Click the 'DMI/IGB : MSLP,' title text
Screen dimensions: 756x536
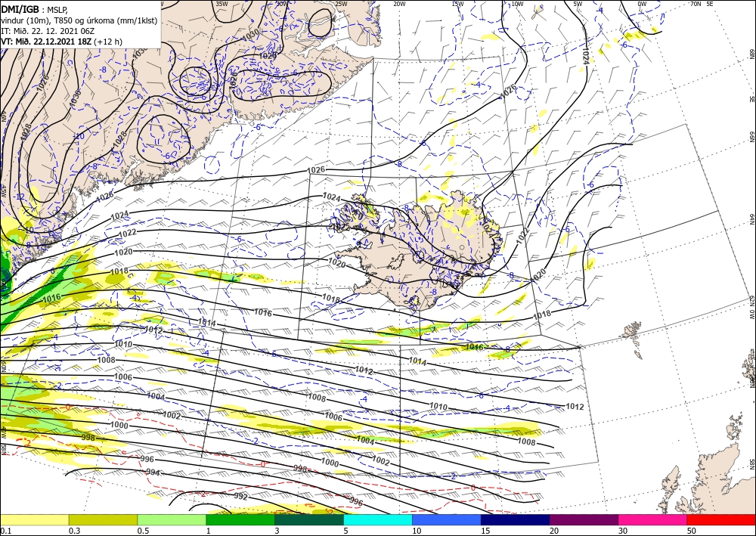(x=34, y=8)
